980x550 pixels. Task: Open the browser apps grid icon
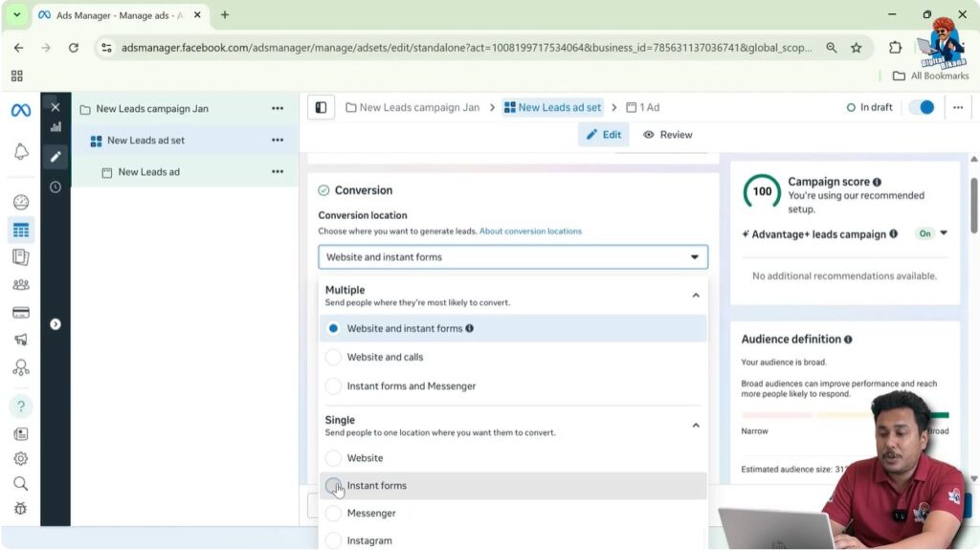(17, 76)
